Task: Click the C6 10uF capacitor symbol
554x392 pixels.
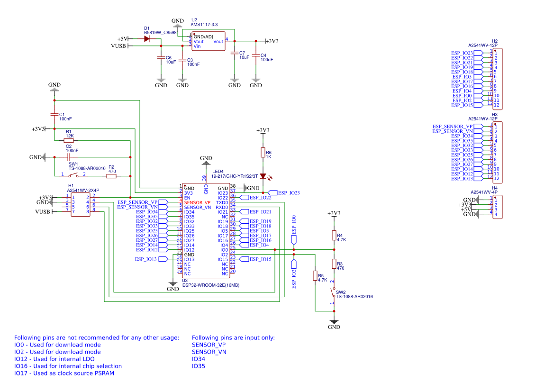Action: tap(161, 58)
